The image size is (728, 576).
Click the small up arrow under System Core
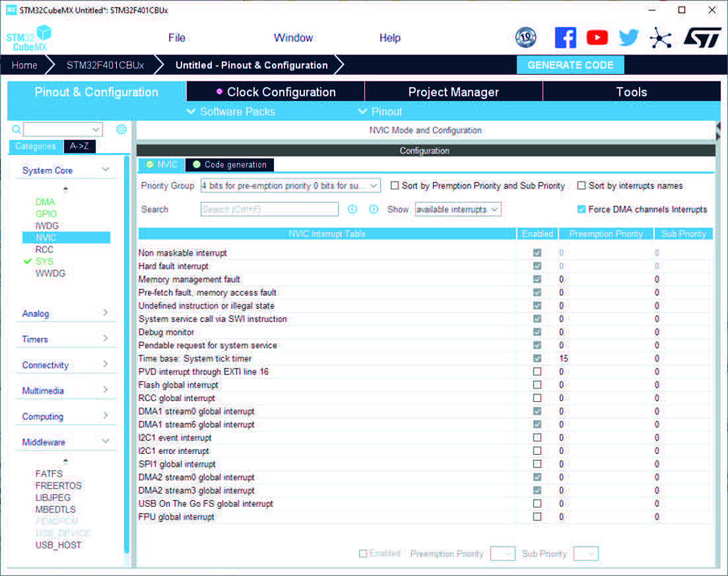pyautogui.click(x=65, y=189)
